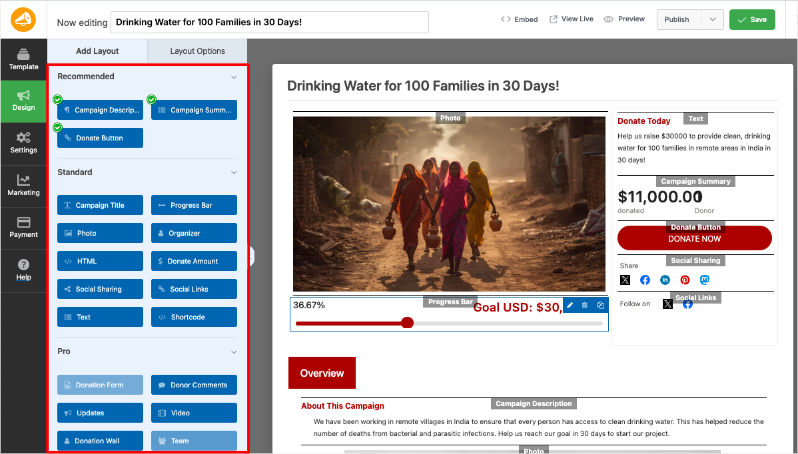Switch to the Layout Options tab
This screenshot has width=798, height=454.
pos(197,51)
